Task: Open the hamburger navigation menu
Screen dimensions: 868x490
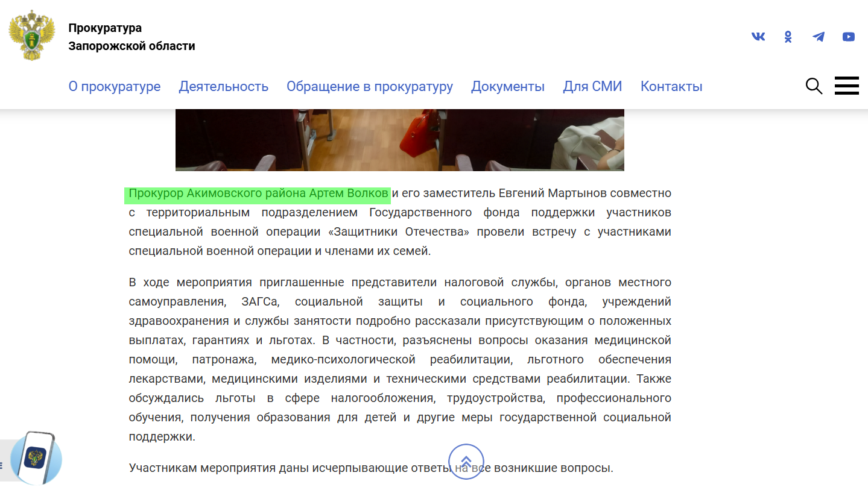Action: (x=847, y=86)
